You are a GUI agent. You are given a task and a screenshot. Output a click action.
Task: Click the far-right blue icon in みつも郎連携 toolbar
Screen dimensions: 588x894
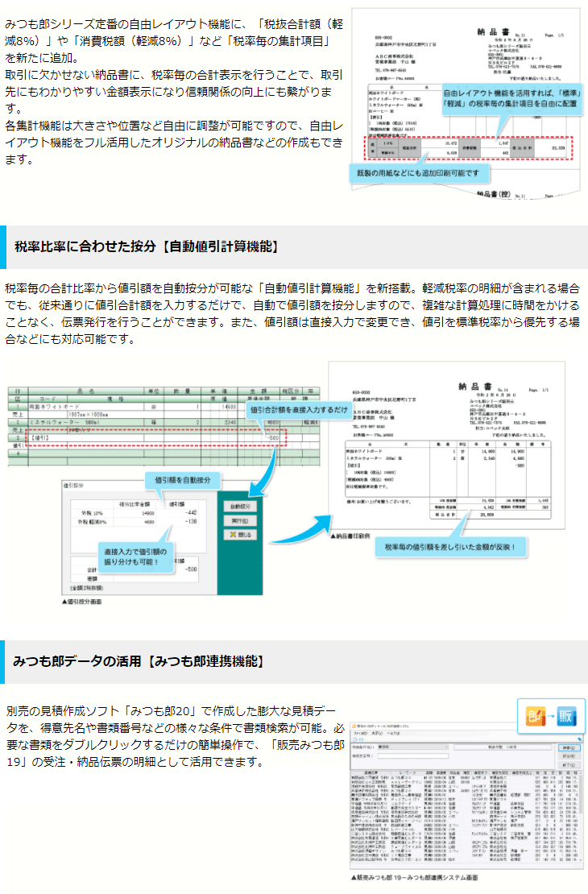[579, 739]
